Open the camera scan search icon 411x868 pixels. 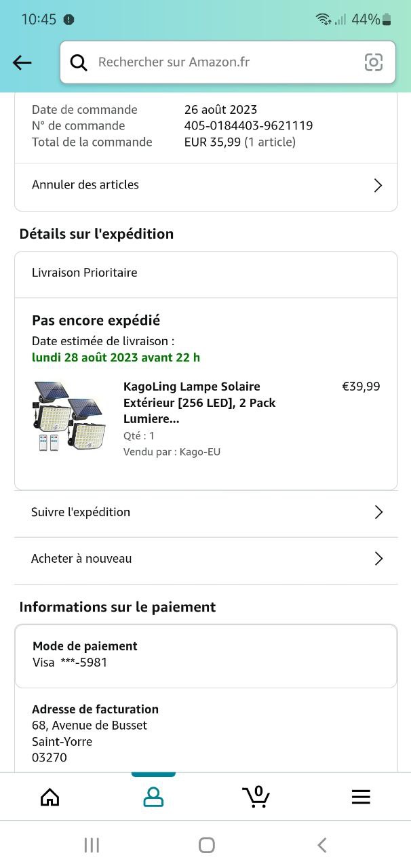374,62
